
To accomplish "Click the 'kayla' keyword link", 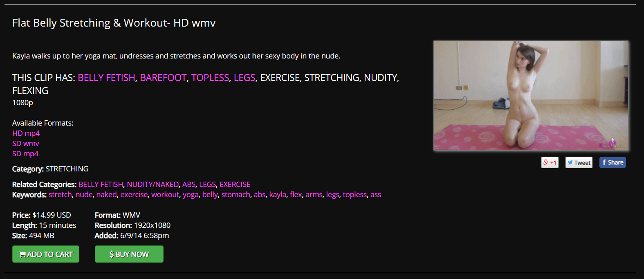I will click(278, 195).
